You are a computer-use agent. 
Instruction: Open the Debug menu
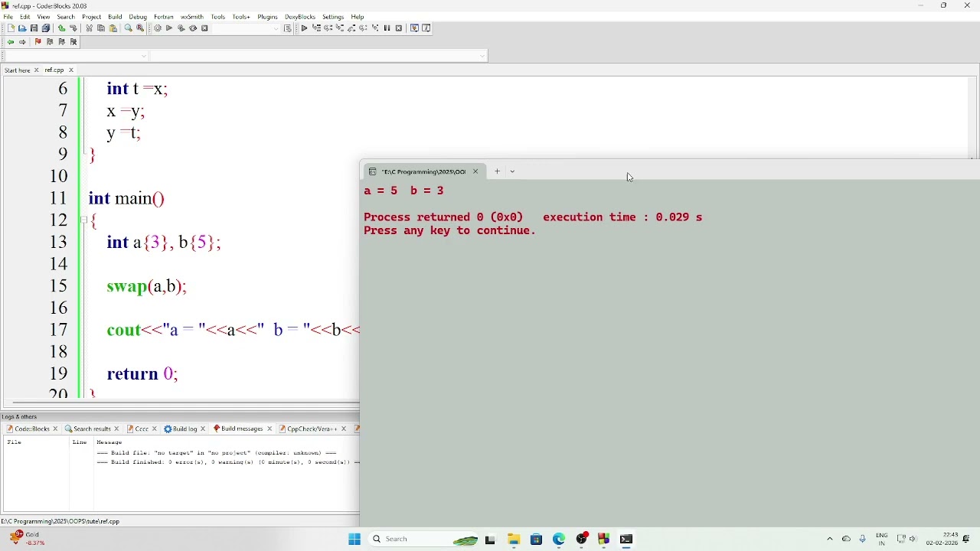point(139,17)
